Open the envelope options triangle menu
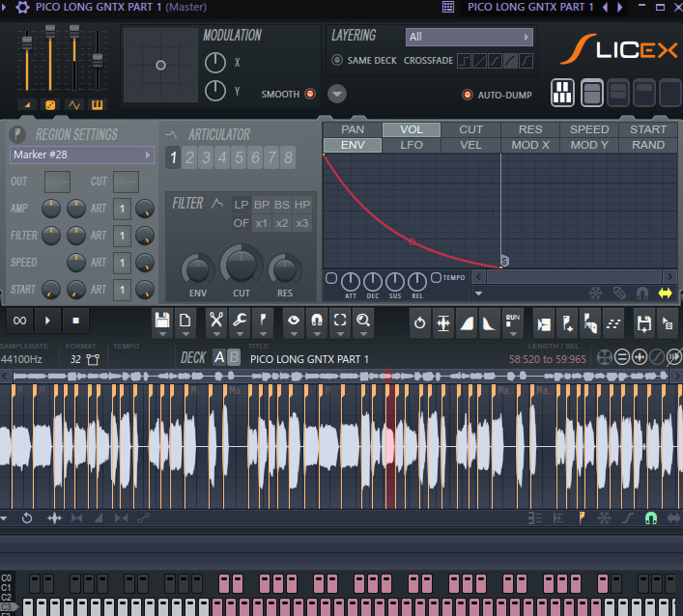The height and width of the screenshot is (616, 683). 479,294
